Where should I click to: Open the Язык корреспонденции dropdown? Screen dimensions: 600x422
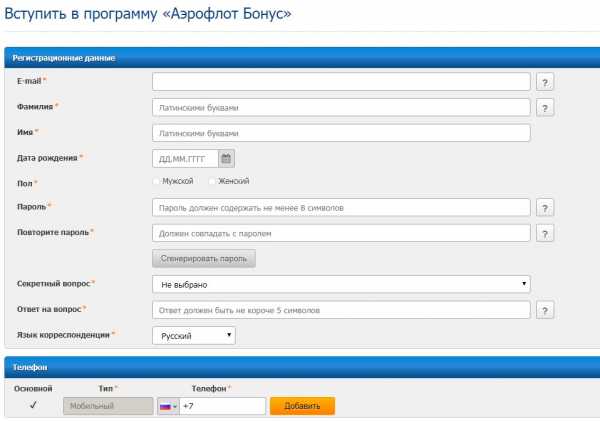pyautogui.click(x=194, y=336)
